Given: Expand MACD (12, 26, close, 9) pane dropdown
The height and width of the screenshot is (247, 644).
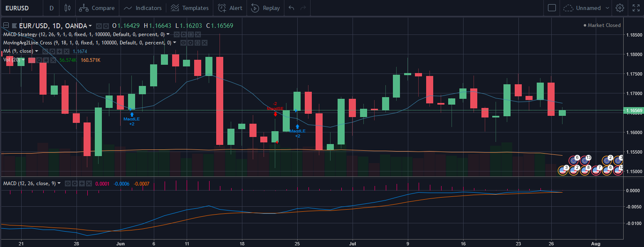Looking at the screenshot, I should tap(59, 183).
